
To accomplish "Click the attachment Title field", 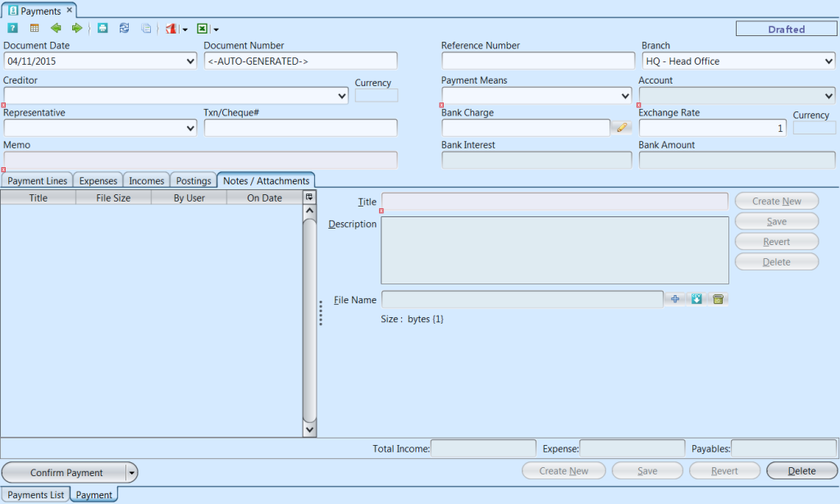I will tap(555, 201).
